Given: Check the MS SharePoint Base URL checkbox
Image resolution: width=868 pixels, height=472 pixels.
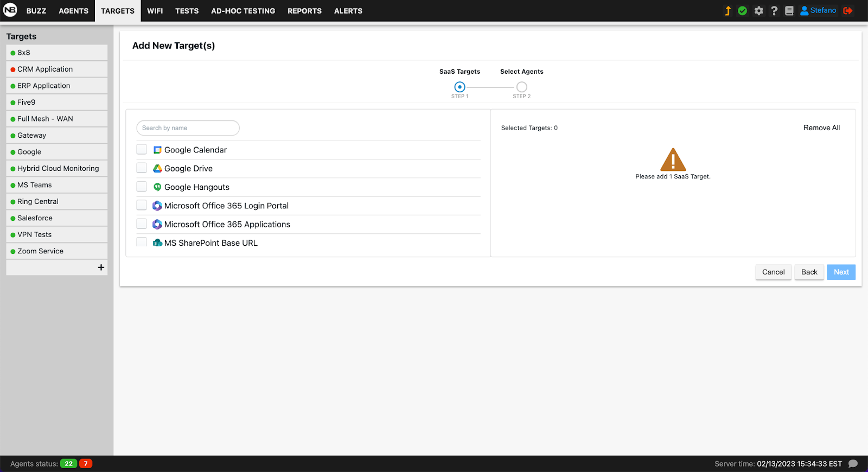Looking at the screenshot, I should tap(142, 242).
